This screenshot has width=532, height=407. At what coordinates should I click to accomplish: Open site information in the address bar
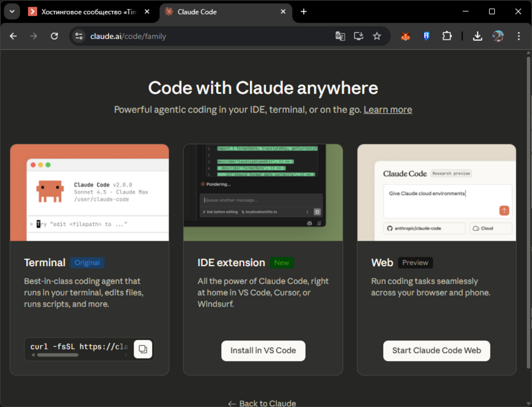(x=78, y=36)
